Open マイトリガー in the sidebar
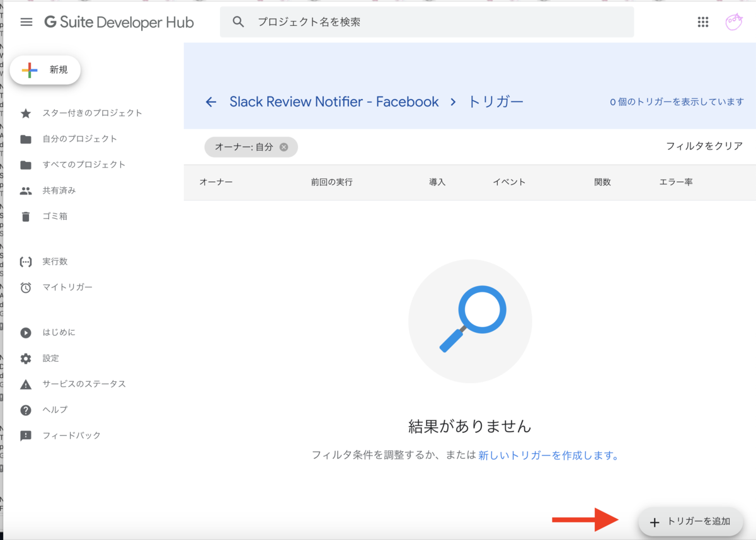Screen dimensions: 756x540 (67, 287)
